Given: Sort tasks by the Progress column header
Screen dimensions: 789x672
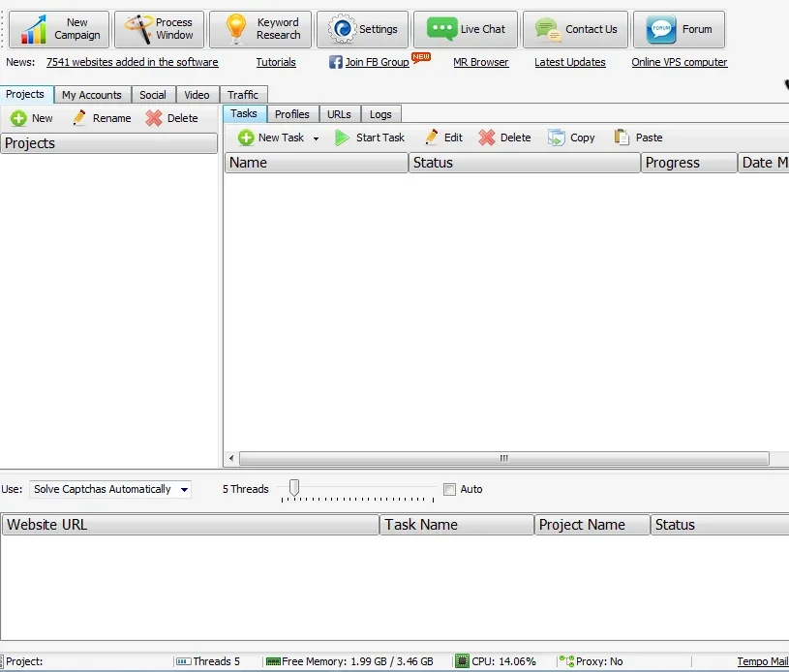Looking at the screenshot, I should pos(689,163).
